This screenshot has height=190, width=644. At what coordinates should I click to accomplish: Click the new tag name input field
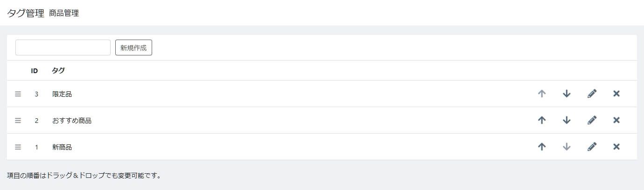pyautogui.click(x=63, y=47)
